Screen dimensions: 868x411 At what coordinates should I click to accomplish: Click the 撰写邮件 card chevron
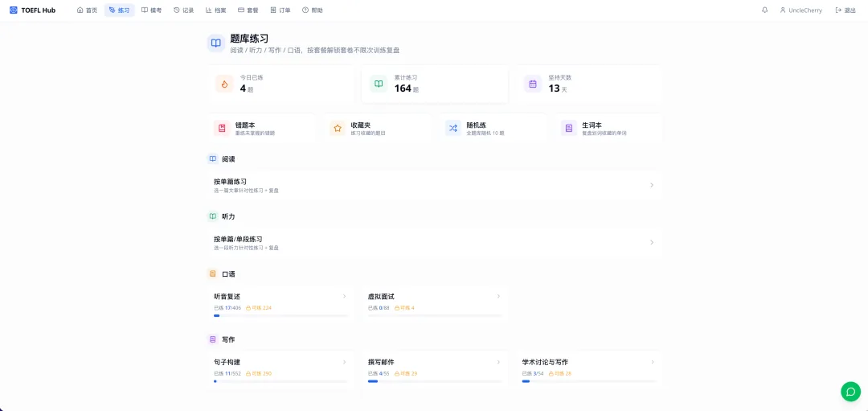pyautogui.click(x=498, y=362)
